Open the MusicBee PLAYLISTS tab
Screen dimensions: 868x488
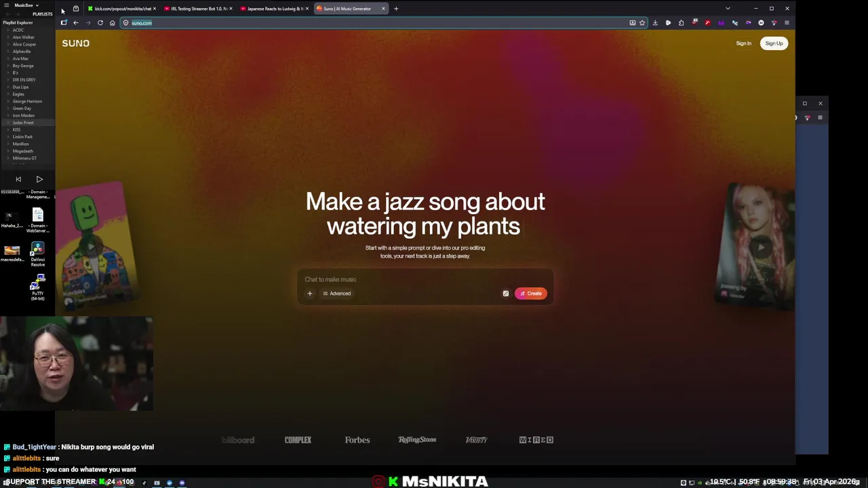(x=42, y=14)
